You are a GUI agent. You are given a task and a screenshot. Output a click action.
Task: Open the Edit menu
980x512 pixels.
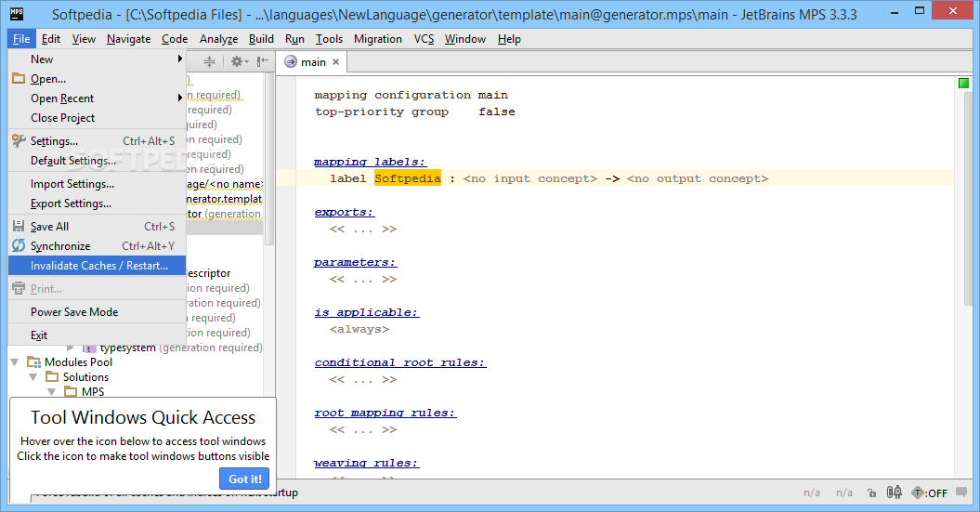click(50, 39)
